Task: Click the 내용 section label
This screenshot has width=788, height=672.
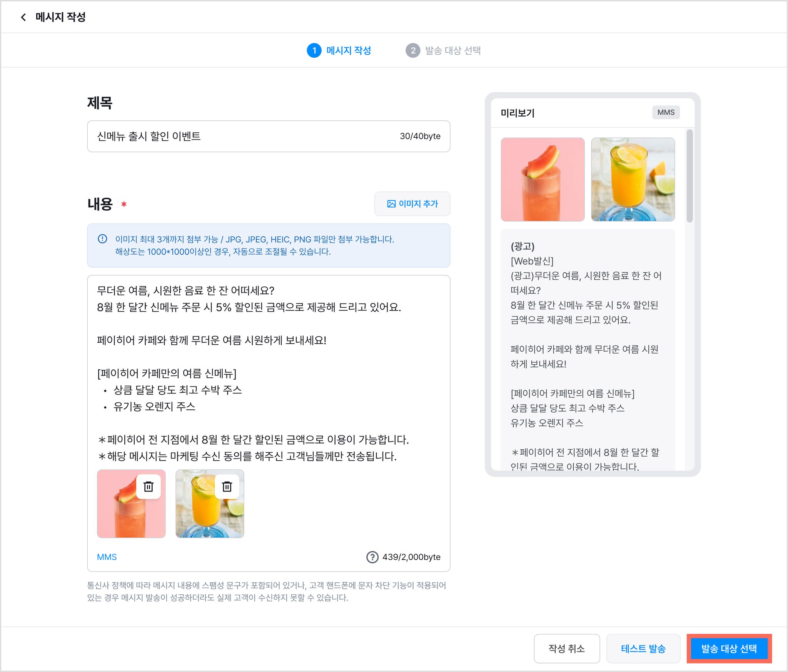Action: click(x=100, y=204)
